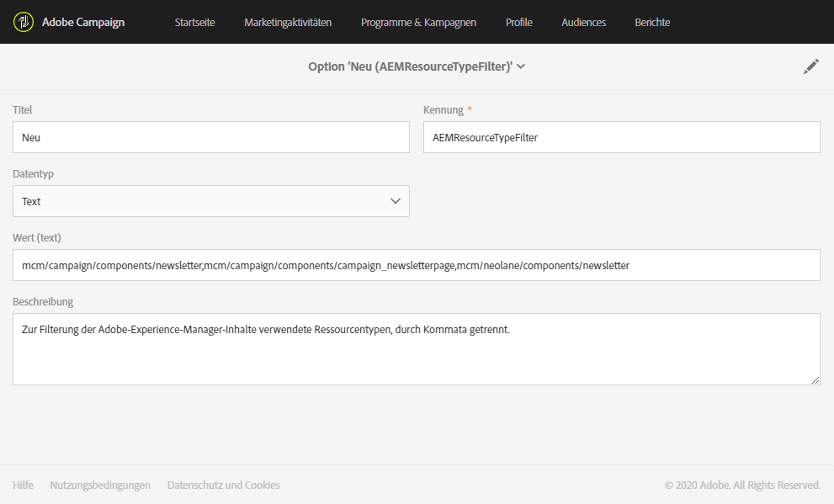
Task: Open Programme & Kampagnen menu
Action: tap(418, 23)
